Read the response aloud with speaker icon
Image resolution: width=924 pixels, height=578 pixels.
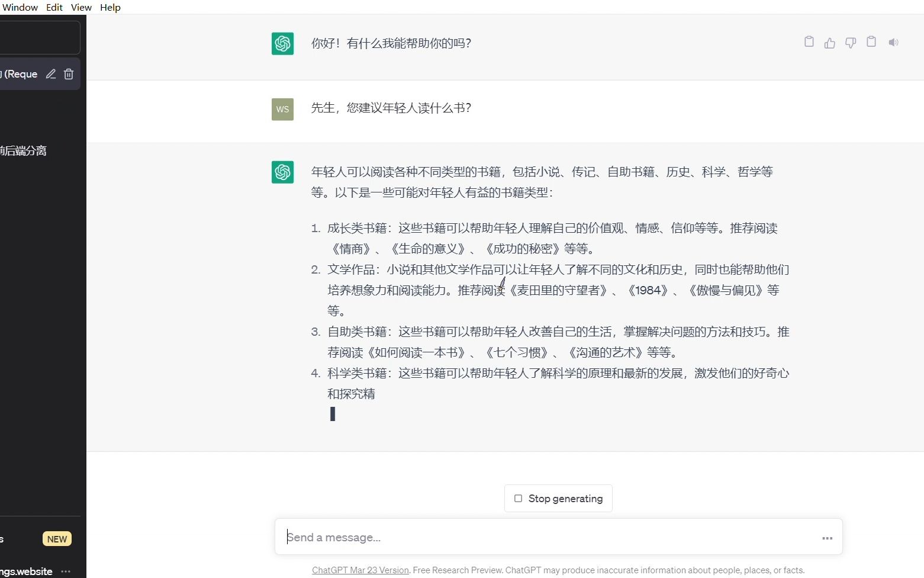(894, 42)
